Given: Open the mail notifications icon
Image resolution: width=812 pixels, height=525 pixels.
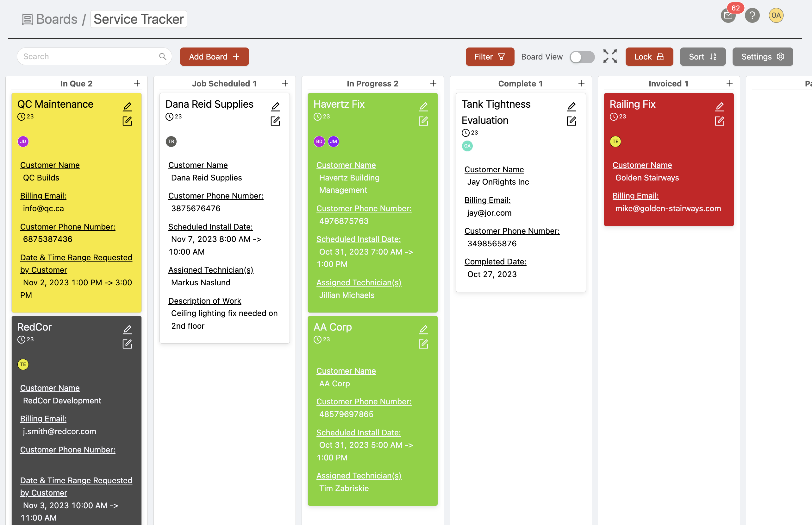Looking at the screenshot, I should (x=728, y=16).
